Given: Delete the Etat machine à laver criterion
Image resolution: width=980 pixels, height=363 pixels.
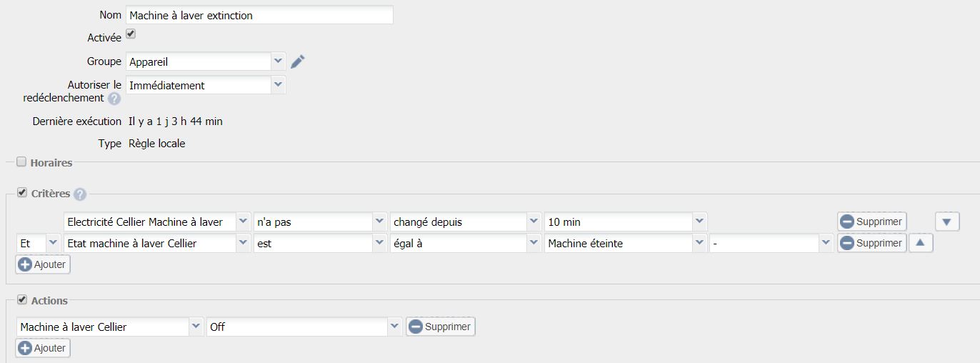Looking at the screenshot, I should point(871,243).
